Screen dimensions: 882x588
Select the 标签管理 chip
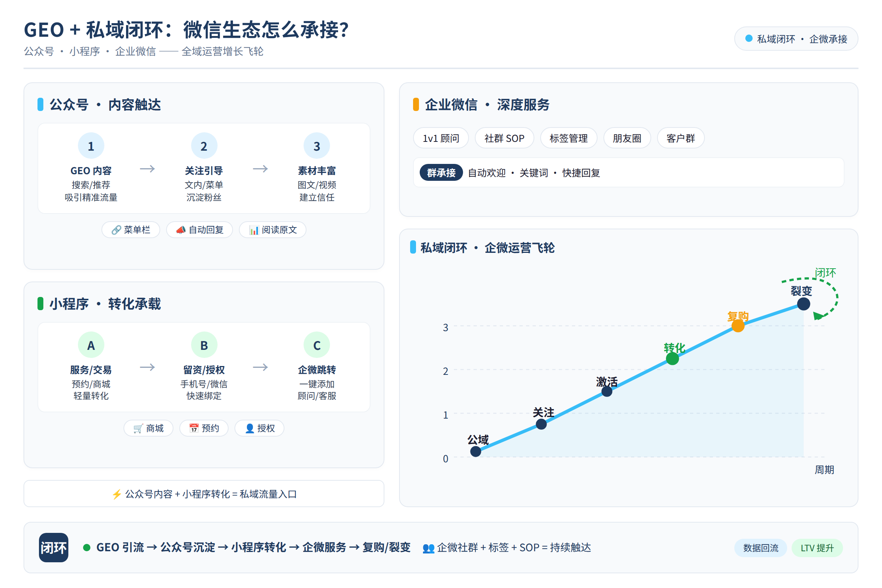coord(569,138)
